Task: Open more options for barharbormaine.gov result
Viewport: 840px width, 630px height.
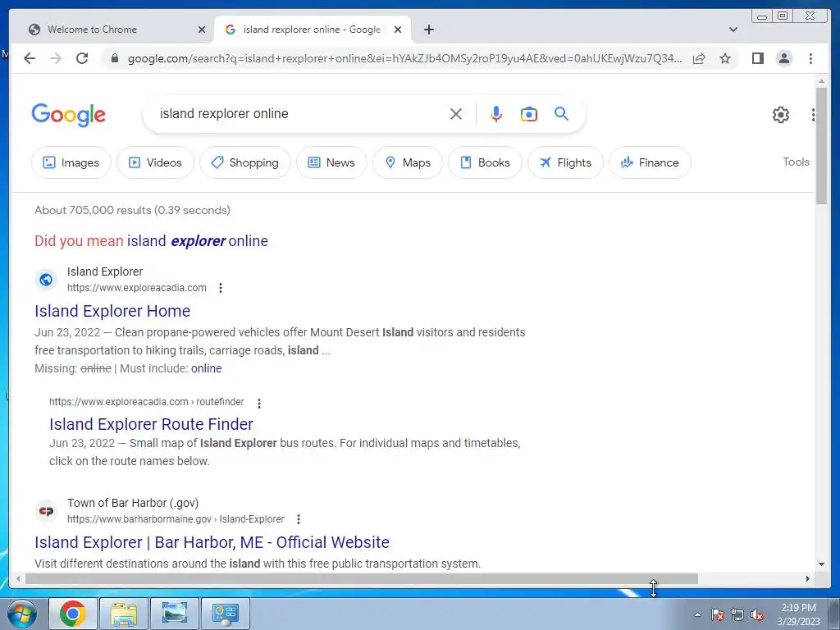Action: tap(299, 519)
